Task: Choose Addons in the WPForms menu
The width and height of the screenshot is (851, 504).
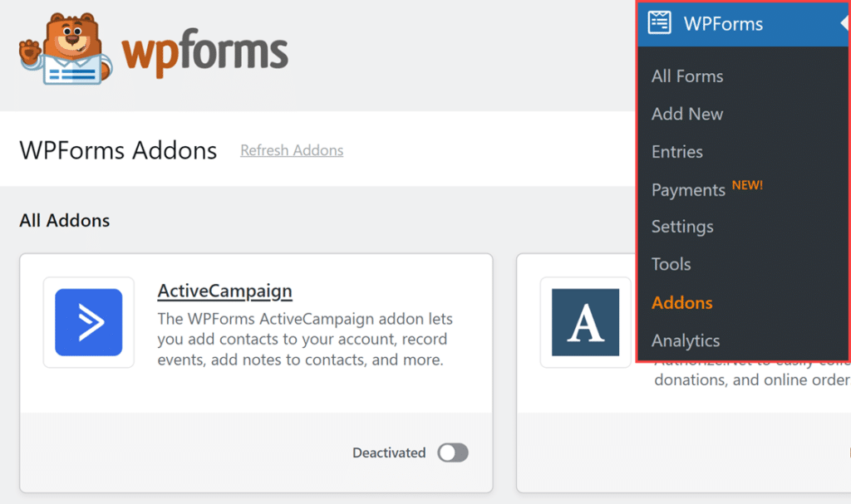Action: point(681,303)
